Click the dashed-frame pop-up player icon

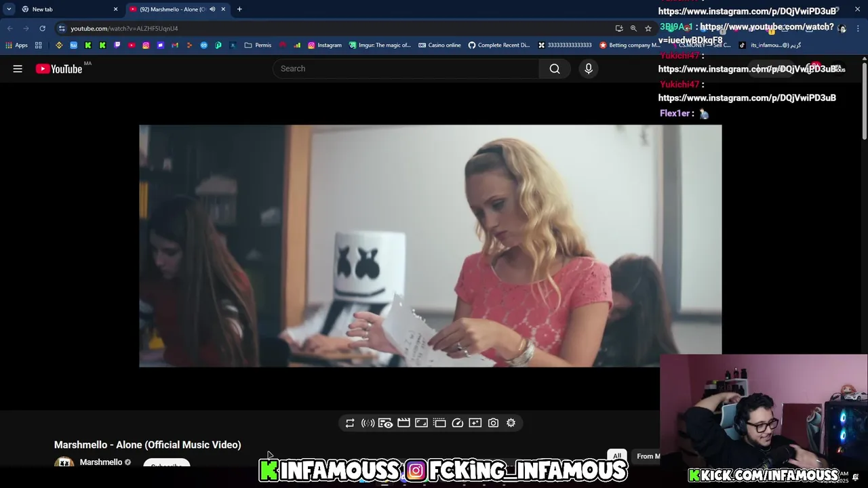point(439,423)
